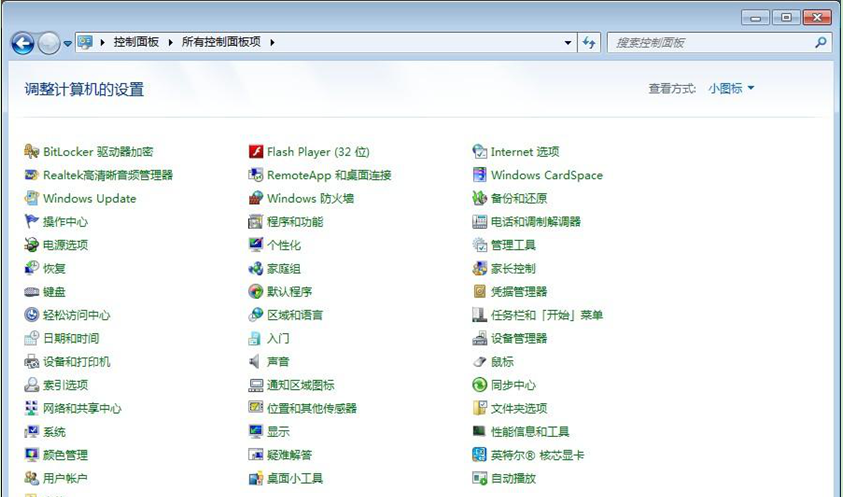Screen dimensions: 843x497
Task: Expand the chevron after 控制面板 in breadcrumb
Action: pyautogui.click(x=170, y=42)
